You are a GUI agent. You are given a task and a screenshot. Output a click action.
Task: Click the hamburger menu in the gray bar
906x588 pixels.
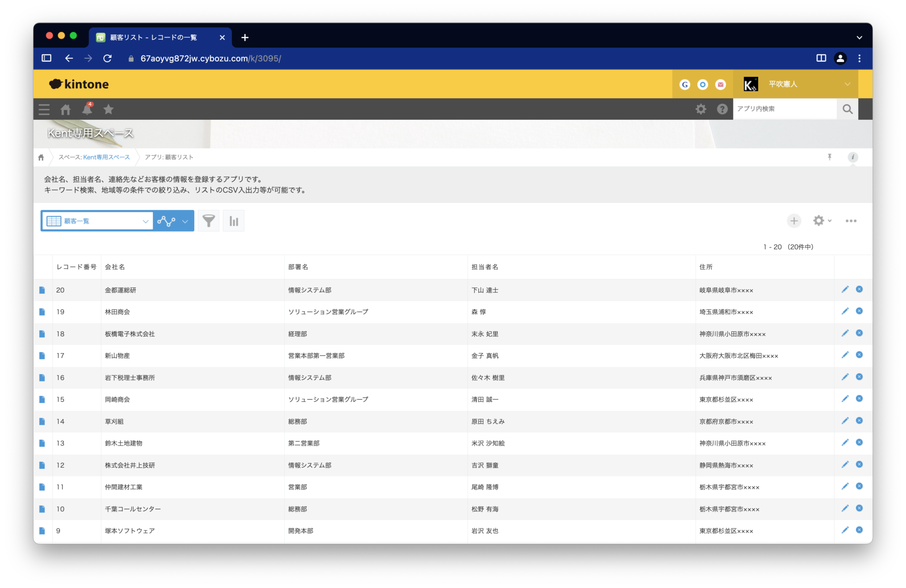pyautogui.click(x=44, y=109)
